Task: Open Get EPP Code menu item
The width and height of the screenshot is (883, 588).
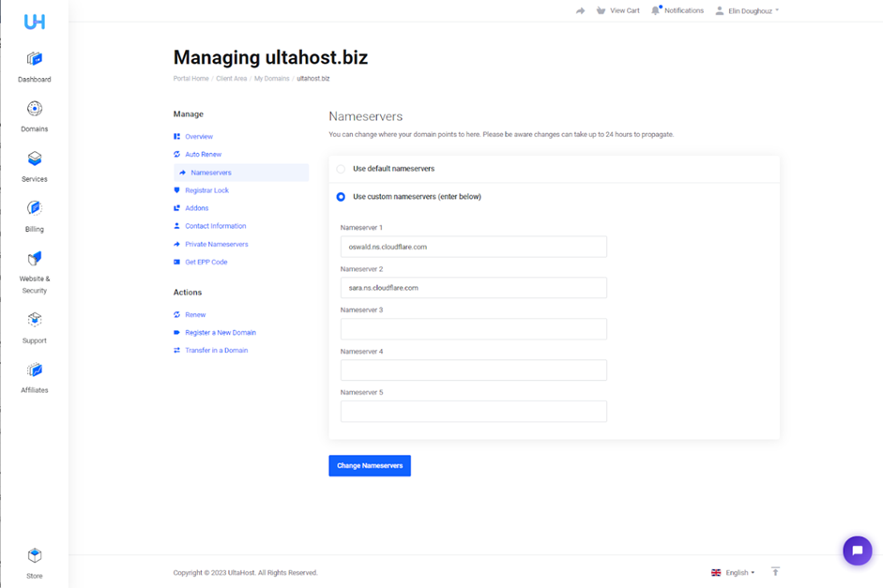Action: (206, 263)
